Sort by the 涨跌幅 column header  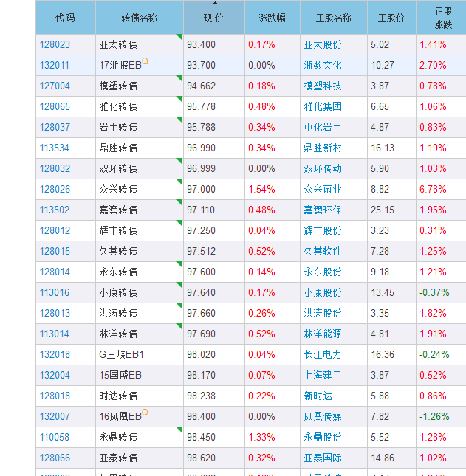click(x=273, y=18)
